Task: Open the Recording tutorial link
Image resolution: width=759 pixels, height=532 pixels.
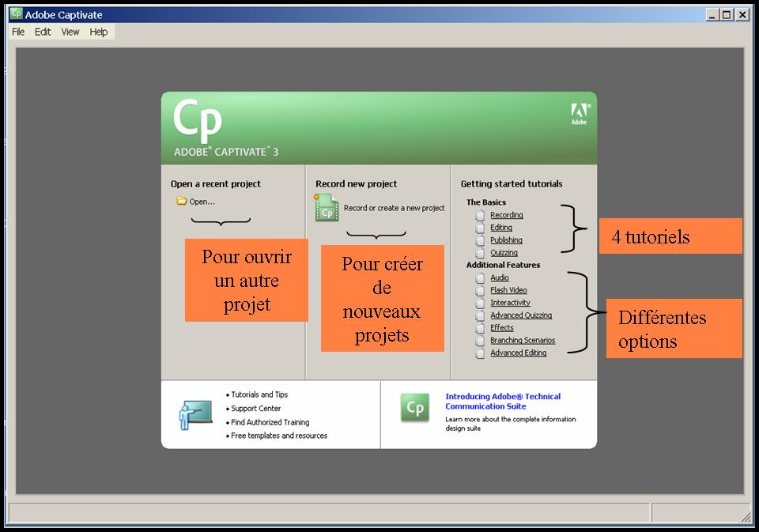Action: coord(506,215)
